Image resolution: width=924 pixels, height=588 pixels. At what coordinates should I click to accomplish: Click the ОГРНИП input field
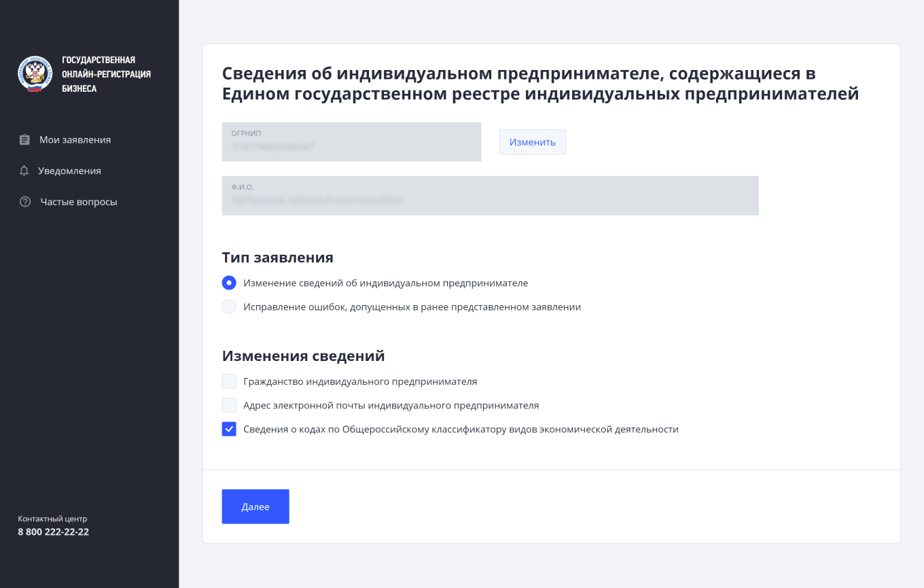click(351, 142)
